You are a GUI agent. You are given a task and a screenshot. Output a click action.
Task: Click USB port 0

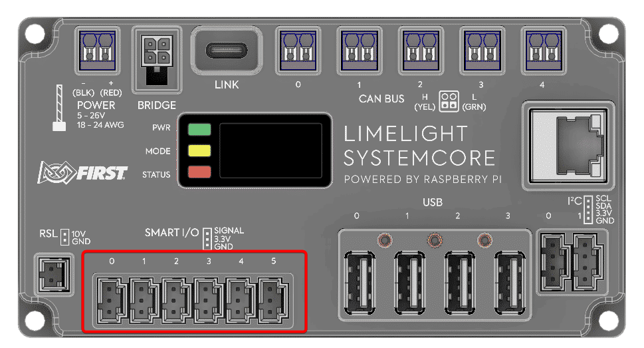pyautogui.click(x=360, y=283)
